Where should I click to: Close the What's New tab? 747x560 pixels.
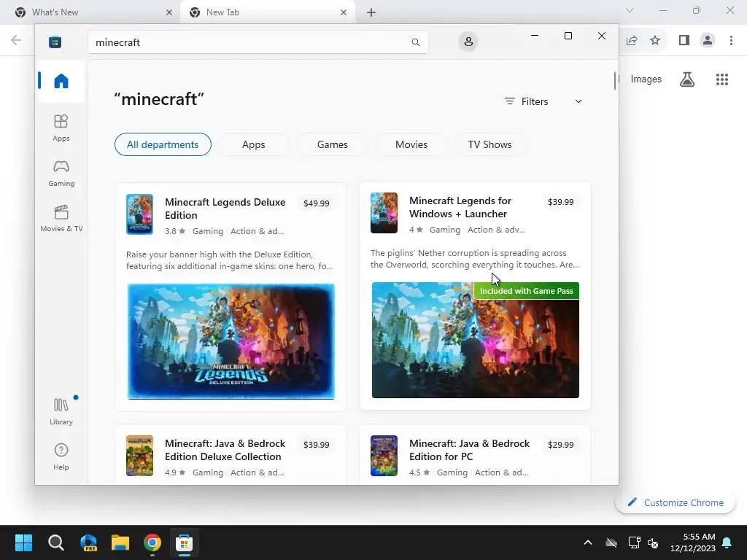coord(169,12)
